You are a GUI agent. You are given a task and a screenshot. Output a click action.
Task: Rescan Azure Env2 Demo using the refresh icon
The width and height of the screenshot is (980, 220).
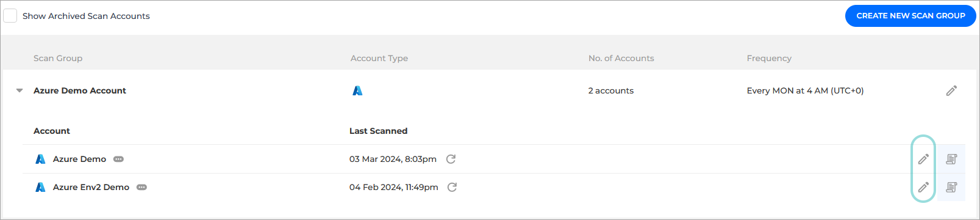pyautogui.click(x=452, y=187)
